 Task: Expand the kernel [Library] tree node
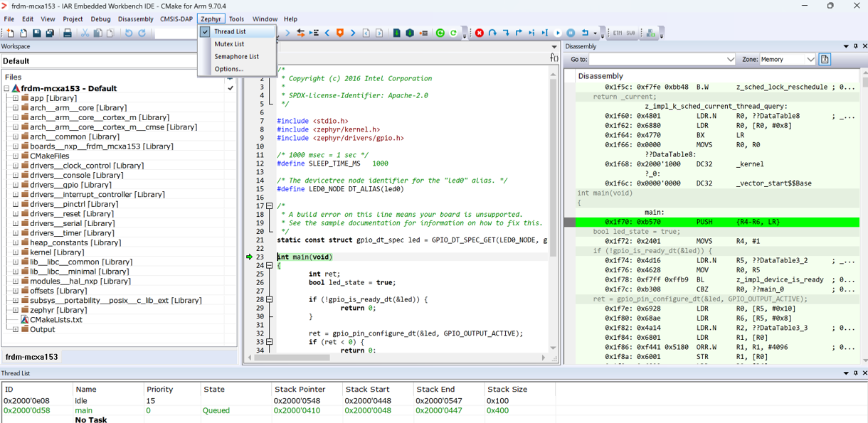click(x=15, y=252)
